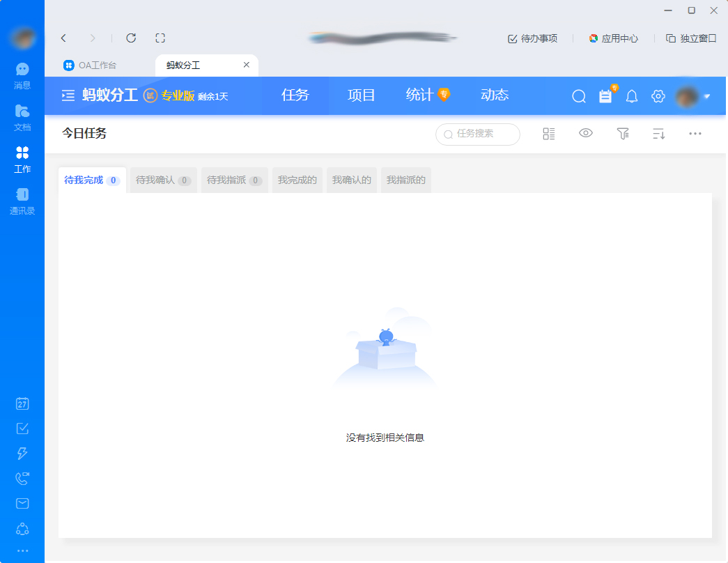The width and height of the screenshot is (728, 563).
Task: Switch to the 待我确认 tab
Action: tap(162, 180)
